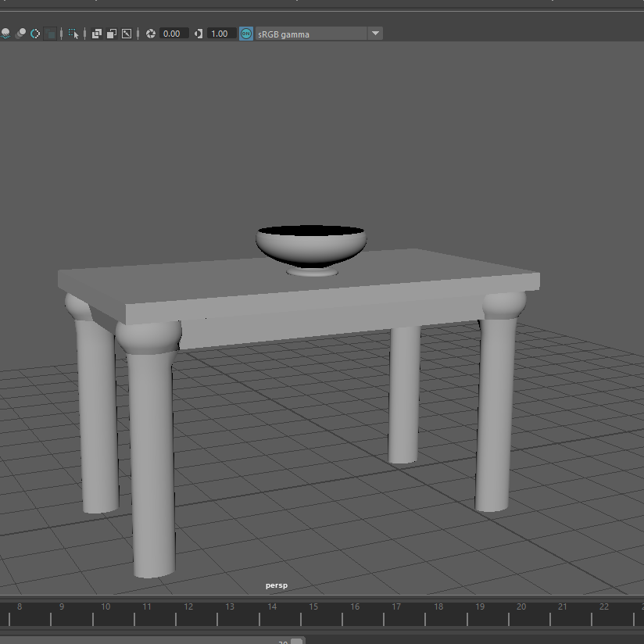Click the exposure reset icon
The height and width of the screenshot is (644, 644).
tap(151, 34)
